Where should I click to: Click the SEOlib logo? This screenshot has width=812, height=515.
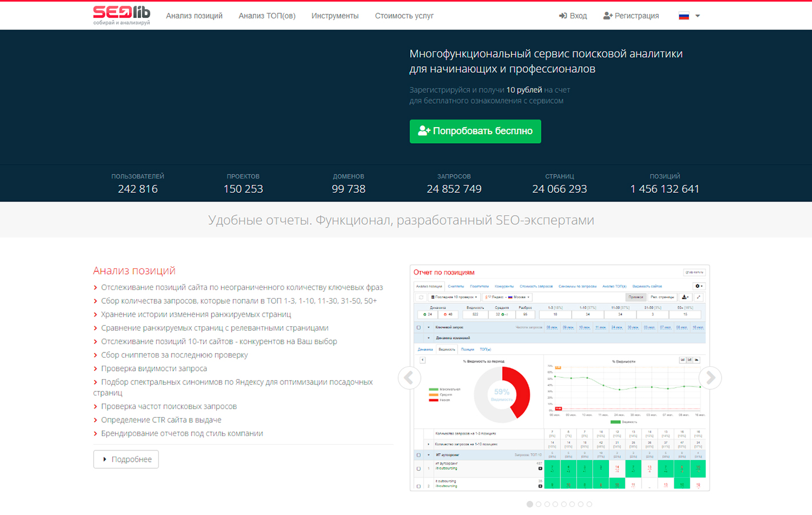pos(122,15)
